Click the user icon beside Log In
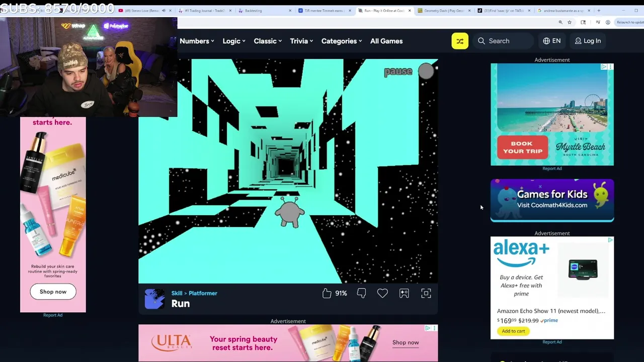 (578, 41)
